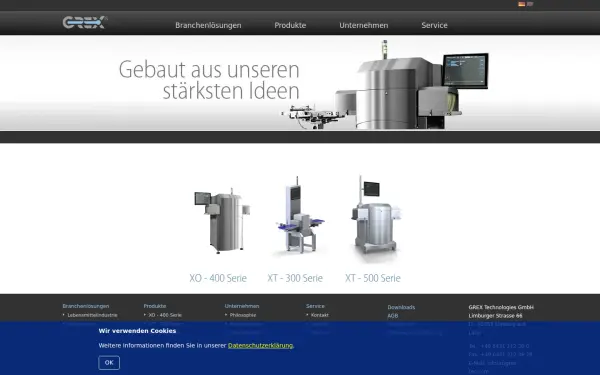Click the GREX logo
The height and width of the screenshot is (375, 600).
[85, 22]
